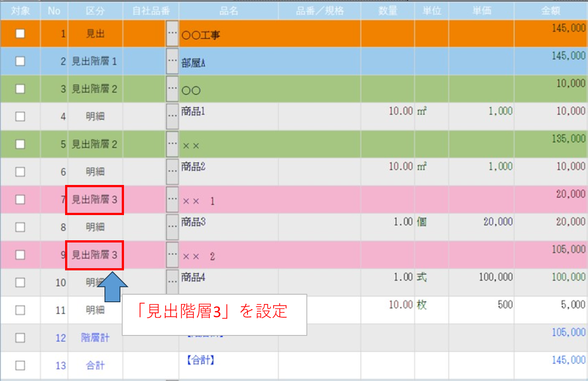Select the 見出 classification cell in row 1
This screenshot has width=588, height=381.
[95, 34]
